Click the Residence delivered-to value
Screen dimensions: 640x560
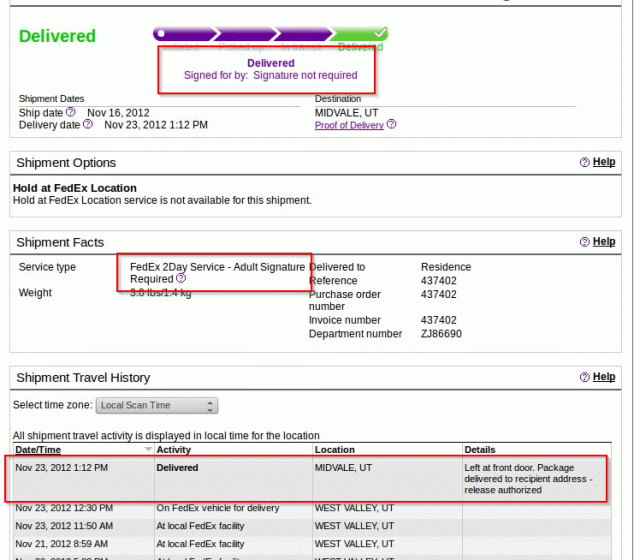pos(446,267)
